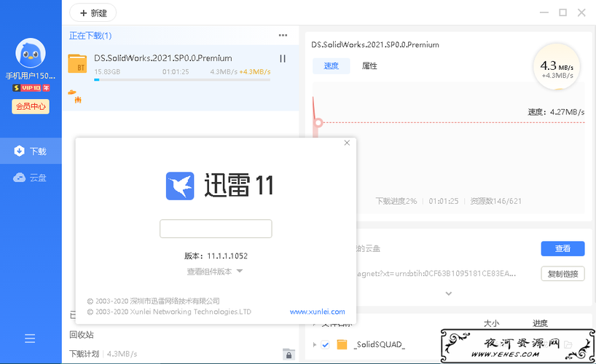This screenshot has height=364, width=596.
Task: Open the more options dots for downloading list
Action: click(283, 36)
